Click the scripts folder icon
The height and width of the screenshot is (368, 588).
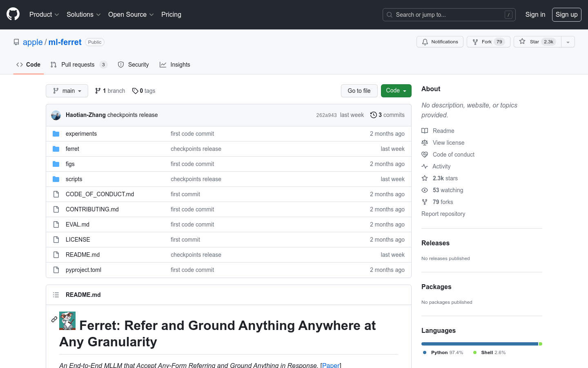click(56, 179)
